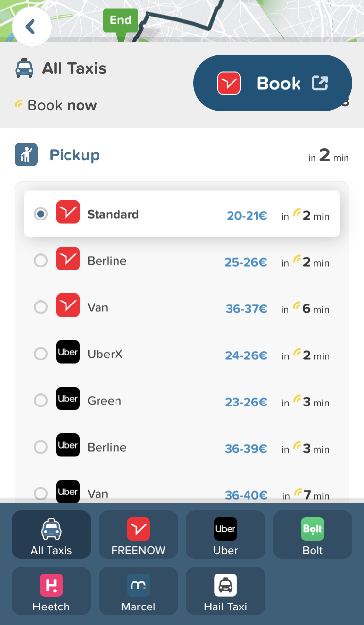Click the Pickup person icon
The image size is (364, 625).
coord(26,155)
